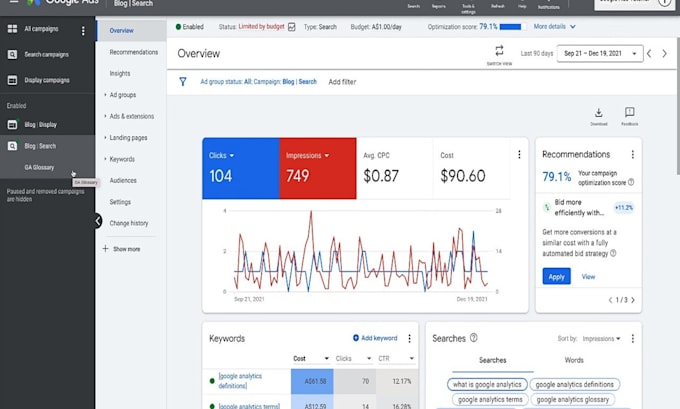The width and height of the screenshot is (680, 409).
Task: Open the Recommendations menu item
Action: pyautogui.click(x=134, y=52)
